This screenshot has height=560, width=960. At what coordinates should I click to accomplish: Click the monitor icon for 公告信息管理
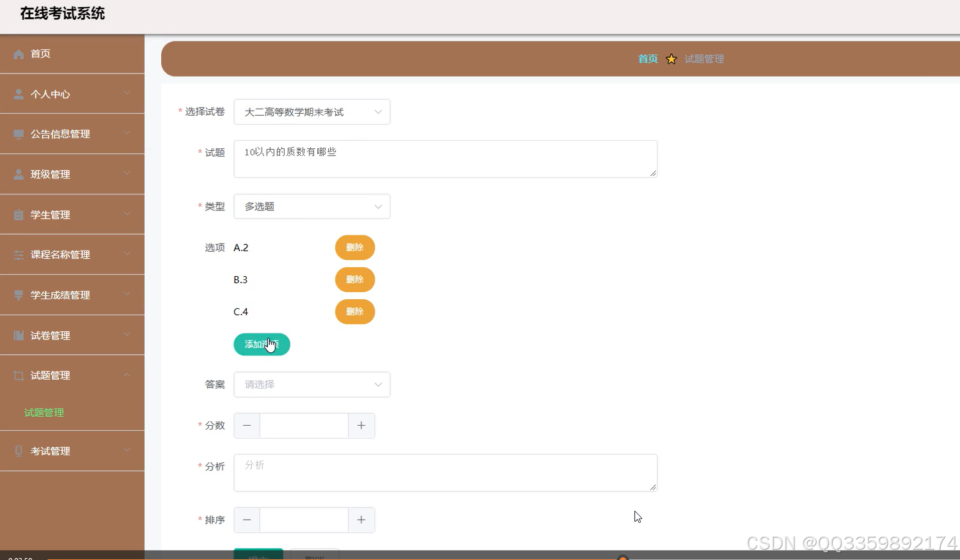point(19,134)
